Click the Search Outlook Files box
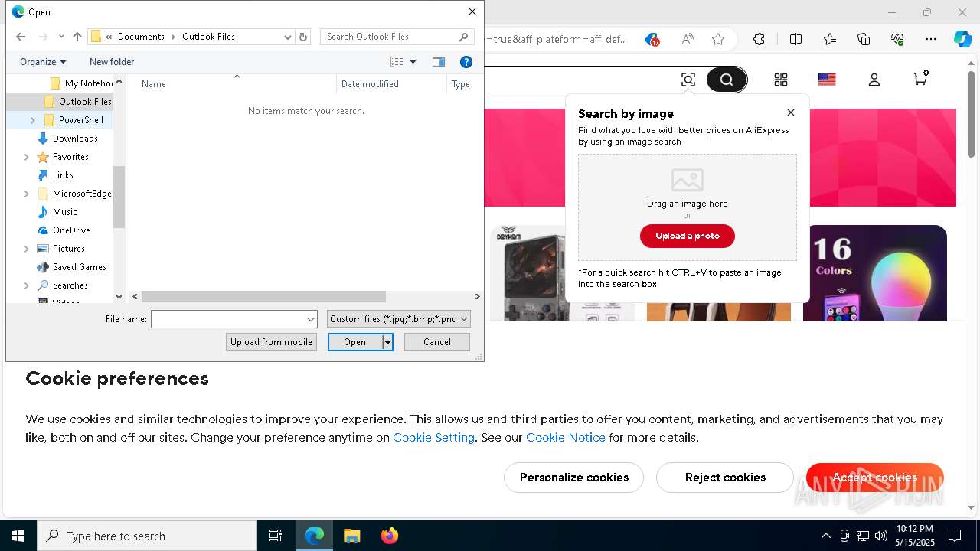This screenshot has height=551, width=980. coord(397,37)
